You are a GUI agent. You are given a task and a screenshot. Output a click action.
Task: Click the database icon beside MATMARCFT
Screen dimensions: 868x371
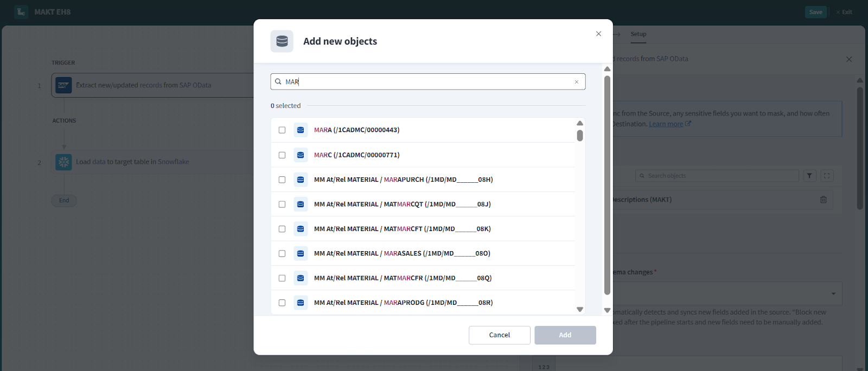click(x=301, y=229)
